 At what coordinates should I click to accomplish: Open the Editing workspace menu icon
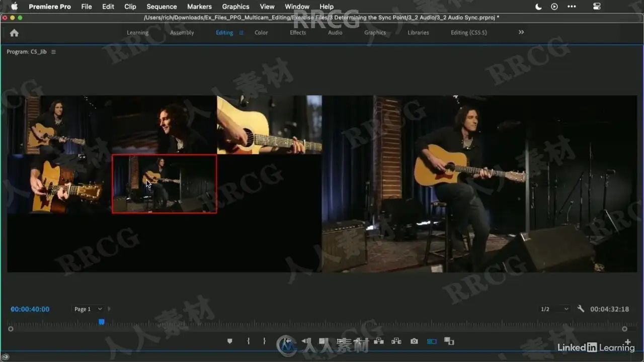click(x=241, y=33)
